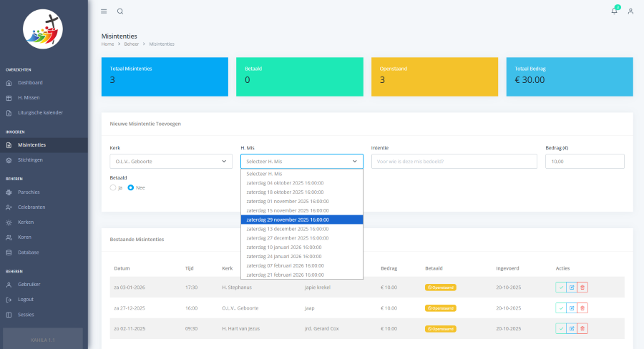Select the Ja radio button for Betaald
644x349 pixels.
[x=113, y=187]
